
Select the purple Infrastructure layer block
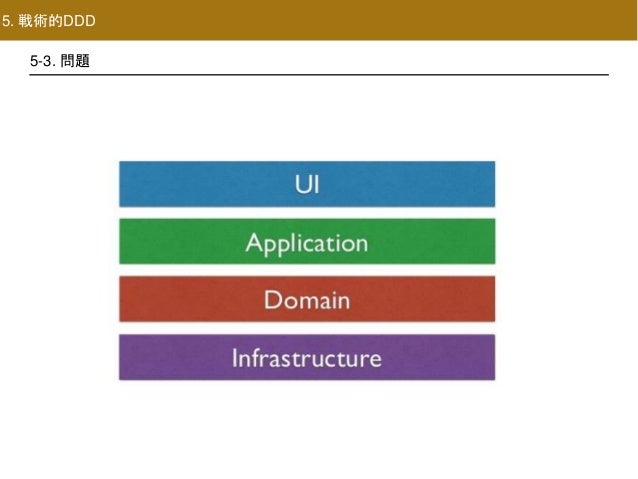[307, 357]
